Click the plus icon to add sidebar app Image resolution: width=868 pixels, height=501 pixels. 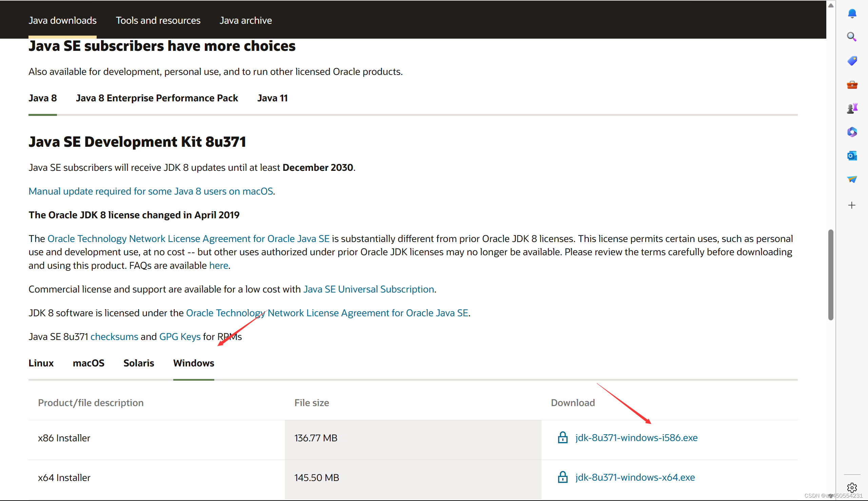point(852,205)
